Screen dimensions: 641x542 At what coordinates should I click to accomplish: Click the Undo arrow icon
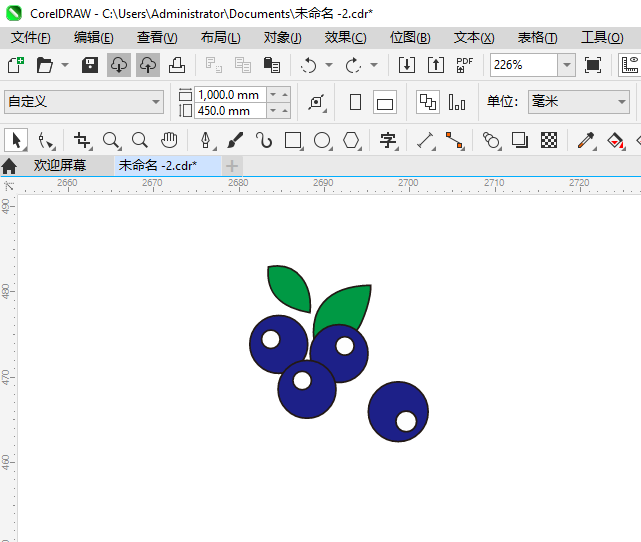click(x=308, y=65)
